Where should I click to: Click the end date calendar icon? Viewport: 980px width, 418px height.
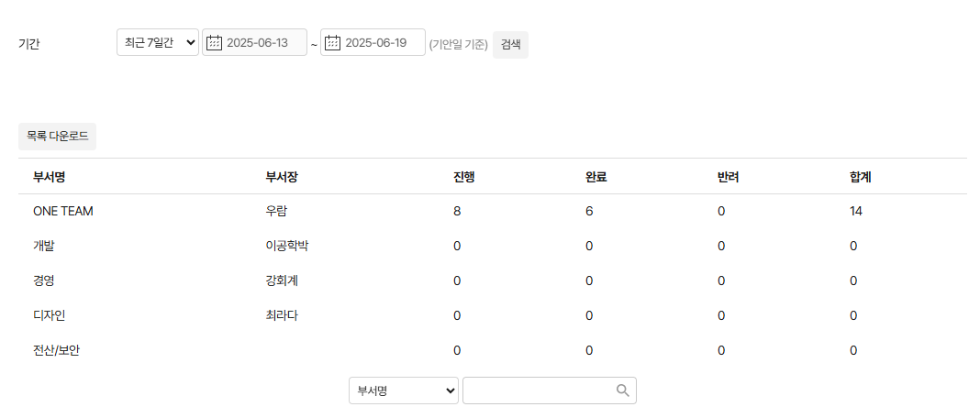click(x=333, y=43)
